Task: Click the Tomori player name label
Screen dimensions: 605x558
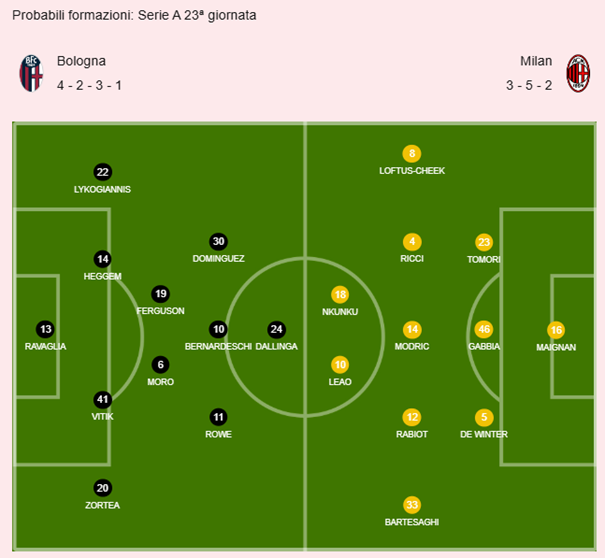Action: point(484,259)
